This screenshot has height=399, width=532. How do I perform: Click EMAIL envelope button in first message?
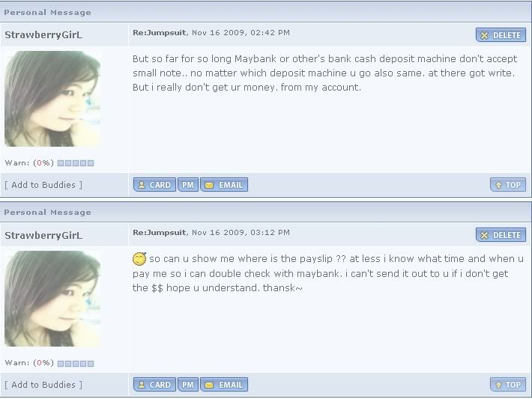point(224,185)
